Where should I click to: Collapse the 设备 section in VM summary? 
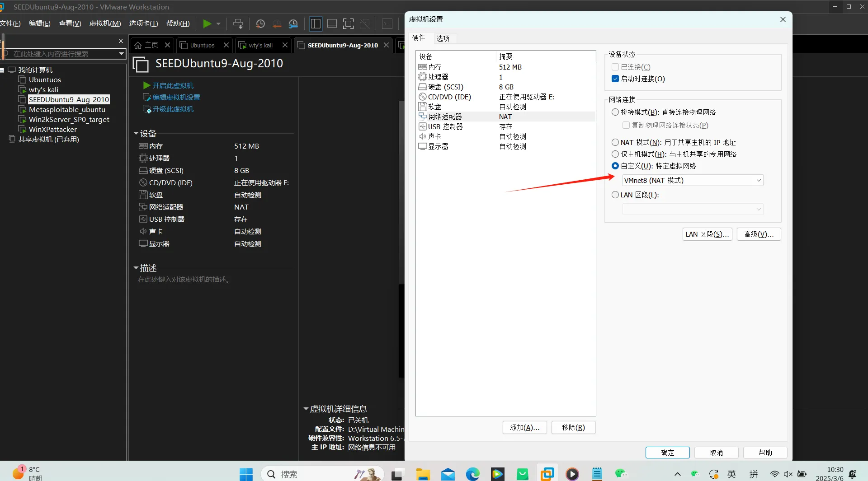pos(136,133)
